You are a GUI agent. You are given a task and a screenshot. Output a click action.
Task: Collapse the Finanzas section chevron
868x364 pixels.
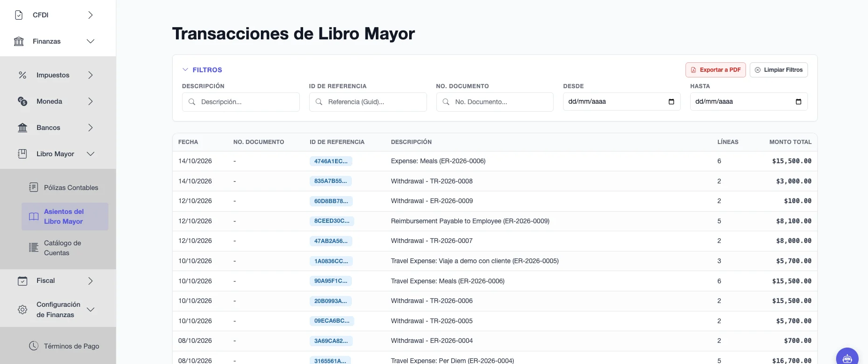[x=91, y=41]
